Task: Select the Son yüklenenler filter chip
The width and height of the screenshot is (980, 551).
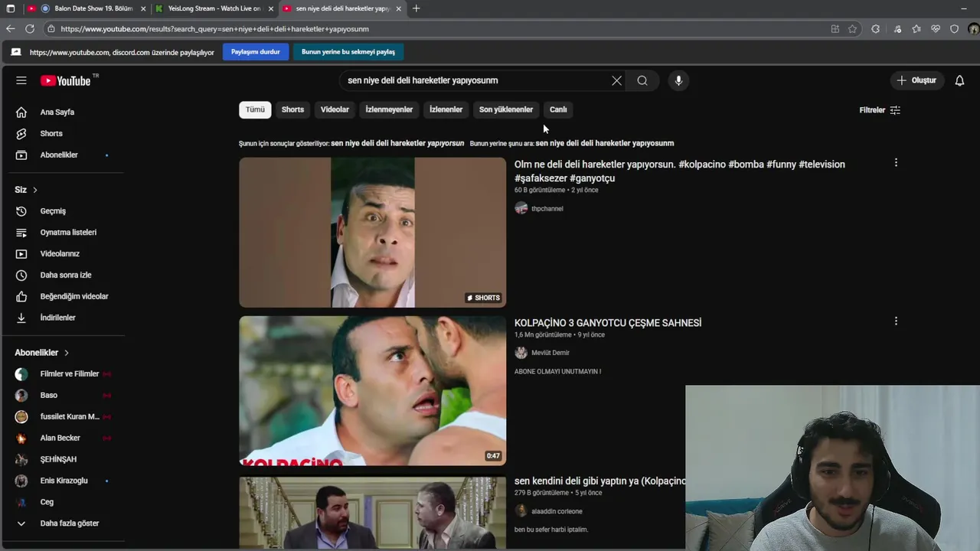Action: (x=506, y=109)
